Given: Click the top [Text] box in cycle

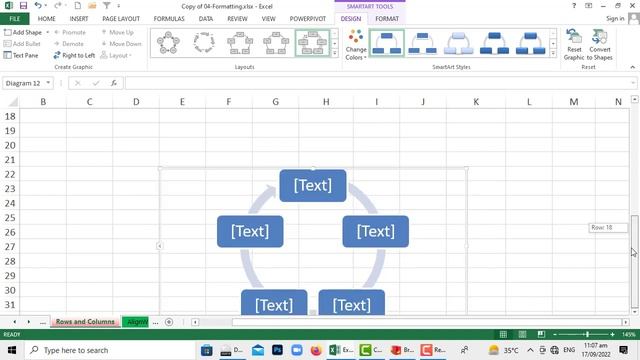Looking at the screenshot, I should (x=313, y=186).
